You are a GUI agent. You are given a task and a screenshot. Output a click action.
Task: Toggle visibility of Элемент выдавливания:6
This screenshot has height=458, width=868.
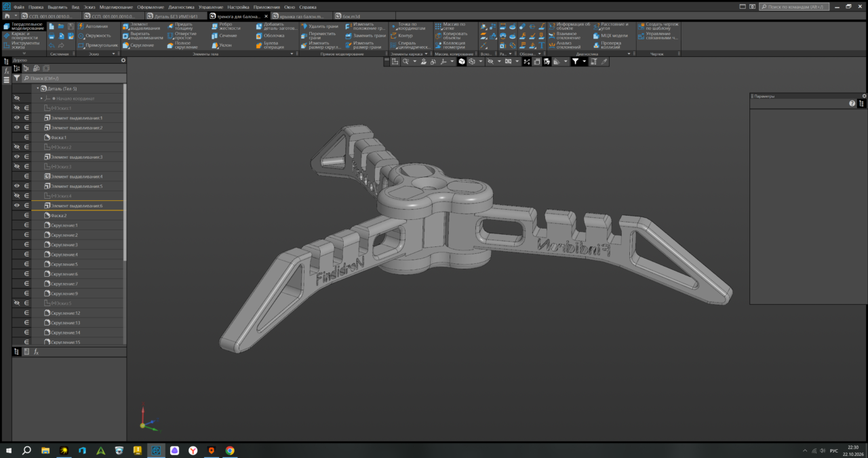pyautogui.click(x=17, y=206)
